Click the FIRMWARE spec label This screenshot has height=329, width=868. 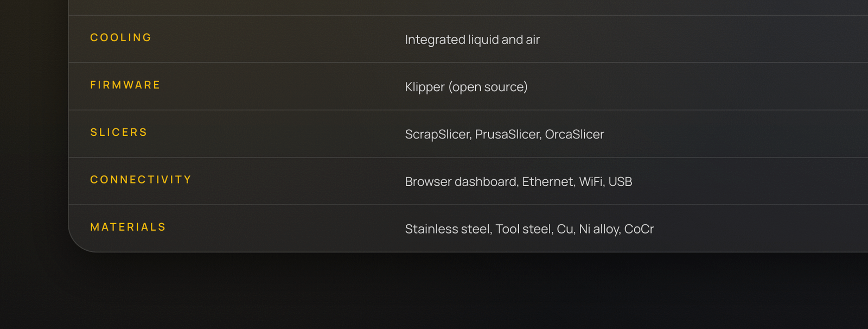(x=125, y=85)
